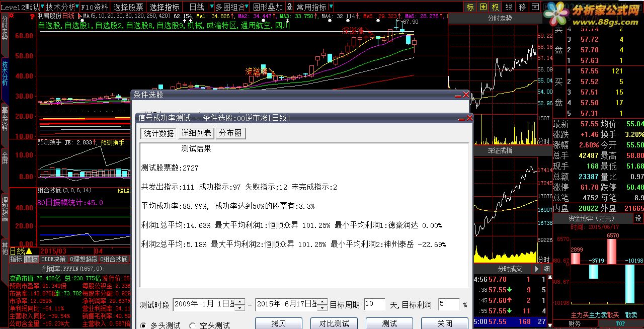Click the 目标周期 days input field
Viewport: 644px width, 329px height.
click(375, 304)
